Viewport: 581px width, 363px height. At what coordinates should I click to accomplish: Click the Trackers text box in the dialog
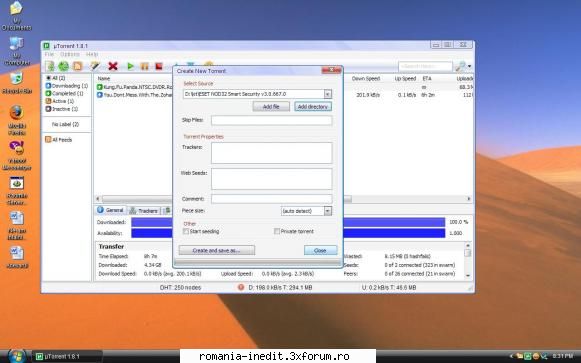point(272,153)
